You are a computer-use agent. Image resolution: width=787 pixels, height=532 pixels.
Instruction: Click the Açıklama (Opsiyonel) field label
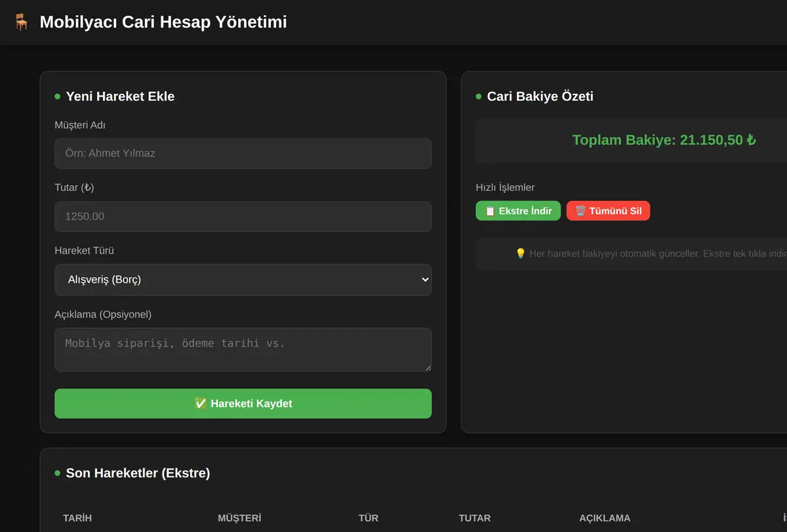(x=103, y=314)
